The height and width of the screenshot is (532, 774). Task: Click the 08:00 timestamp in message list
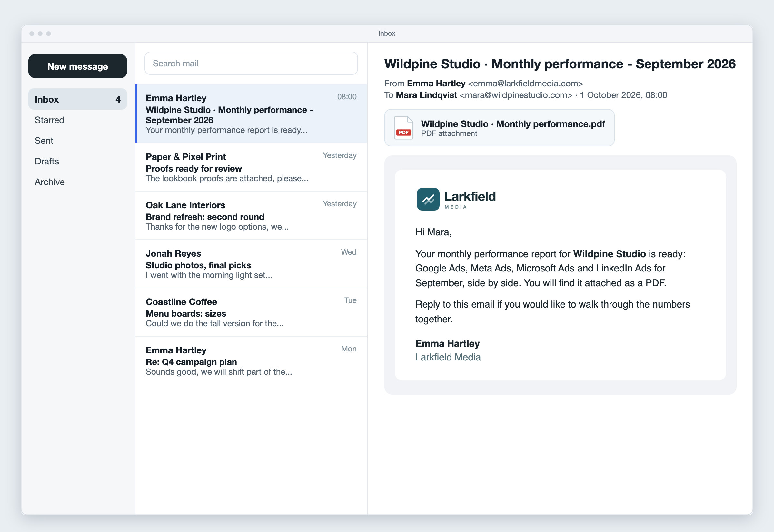point(347,97)
